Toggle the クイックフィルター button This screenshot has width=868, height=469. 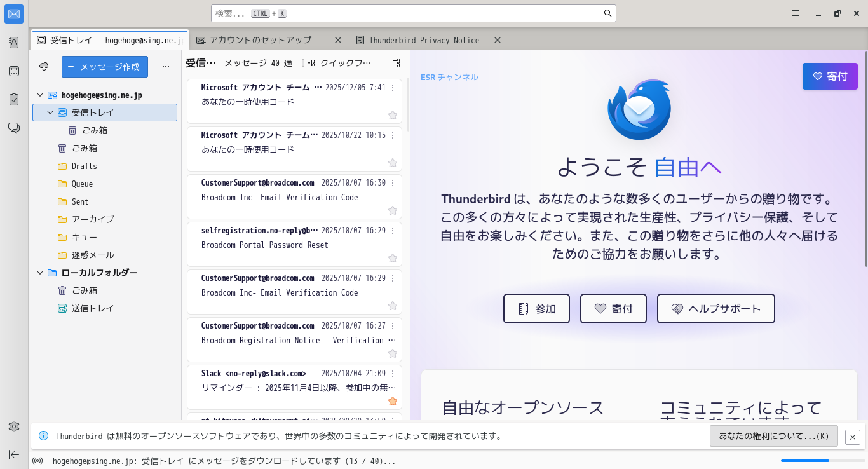(x=340, y=63)
